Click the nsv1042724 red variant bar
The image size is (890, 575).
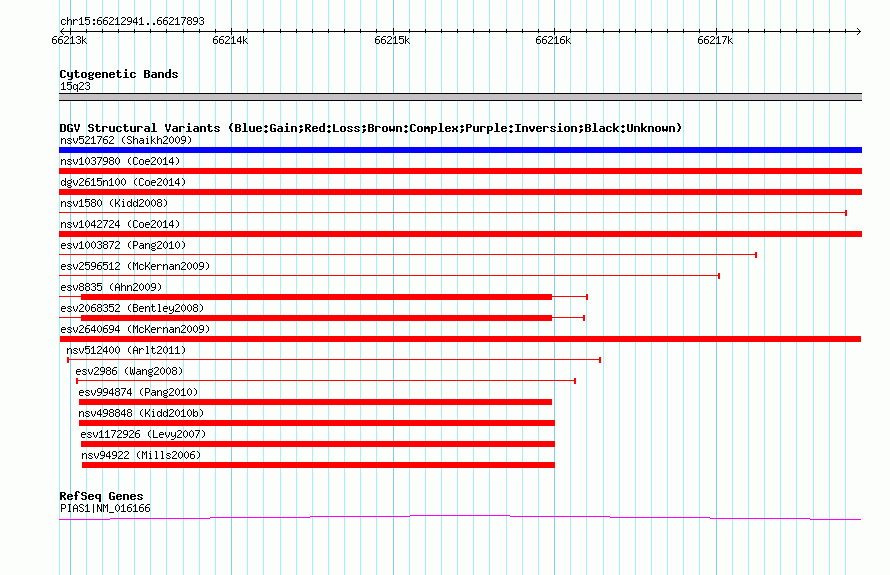pyautogui.click(x=460, y=234)
